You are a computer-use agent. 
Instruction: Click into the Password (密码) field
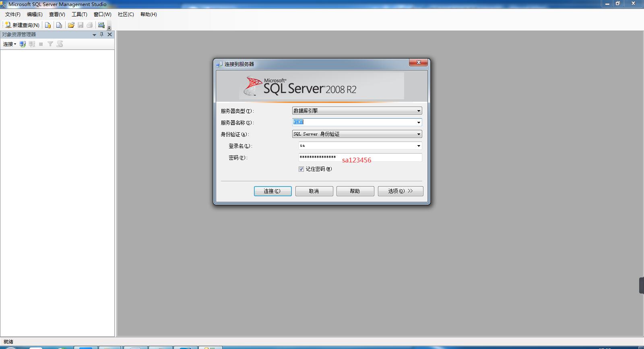[x=360, y=157]
